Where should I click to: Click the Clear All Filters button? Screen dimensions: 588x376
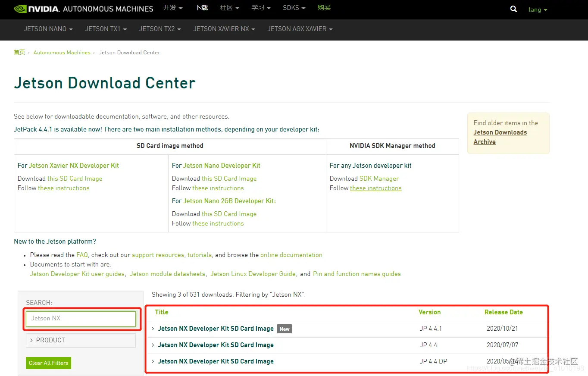[x=48, y=363]
